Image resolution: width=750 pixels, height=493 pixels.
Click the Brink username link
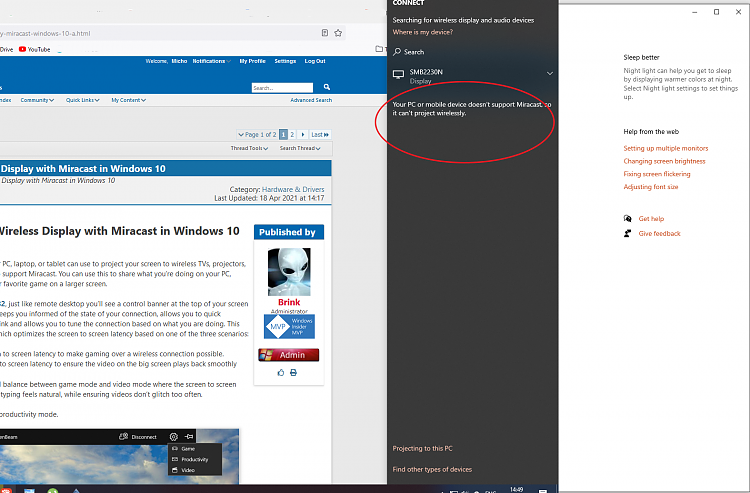click(289, 302)
